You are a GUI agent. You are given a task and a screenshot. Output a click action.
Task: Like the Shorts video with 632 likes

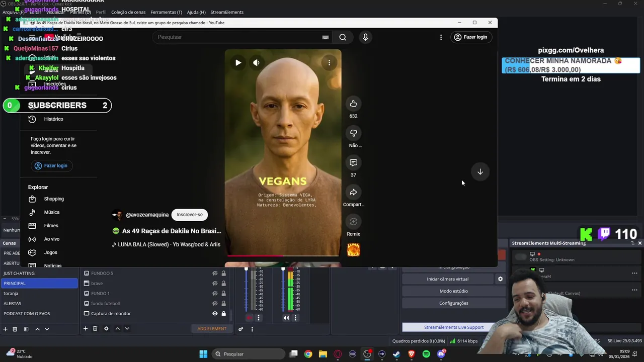[x=353, y=104]
